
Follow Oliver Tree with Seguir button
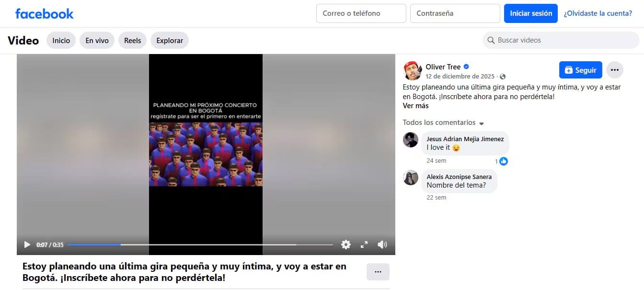pyautogui.click(x=580, y=70)
